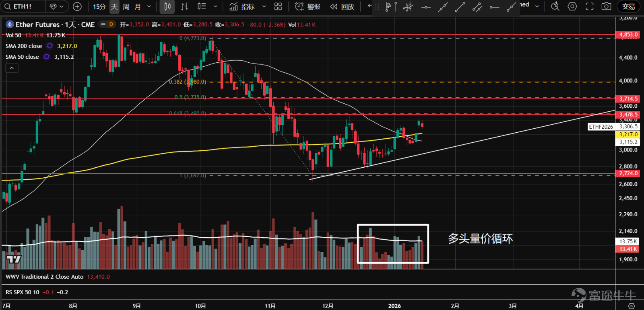Grab the floating toolbar drag handle
The image size is (644, 310).
pos(377,7)
